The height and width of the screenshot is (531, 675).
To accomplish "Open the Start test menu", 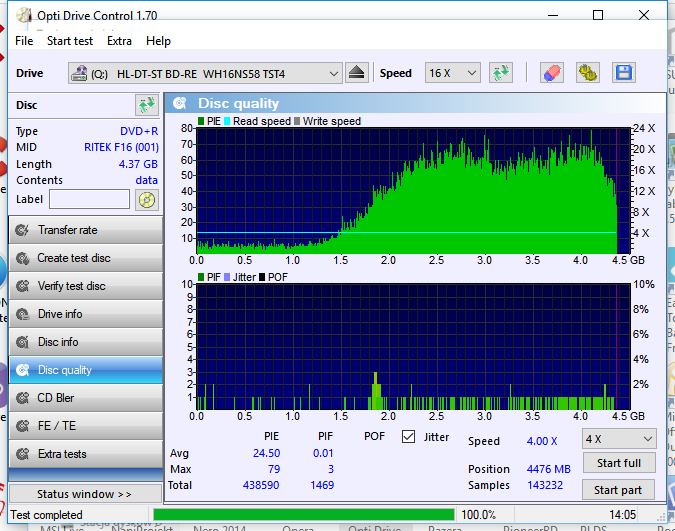I will pos(70,41).
